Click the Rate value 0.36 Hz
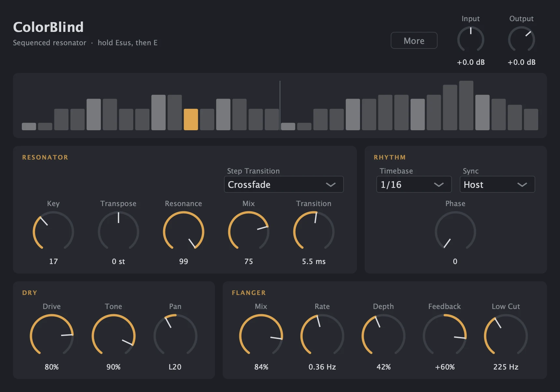 [x=322, y=367]
